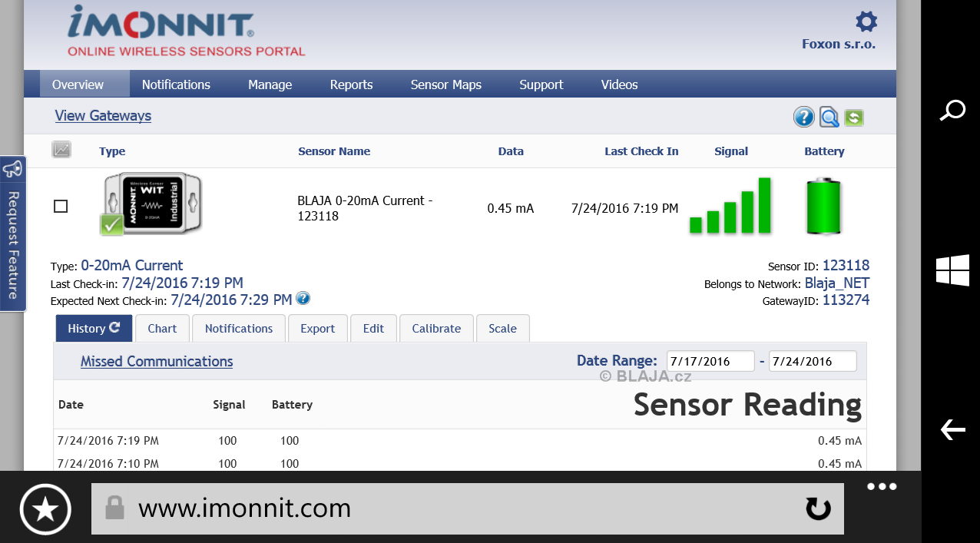980x543 pixels.
Task: Click the blue help question mark icon
Action: point(804,118)
